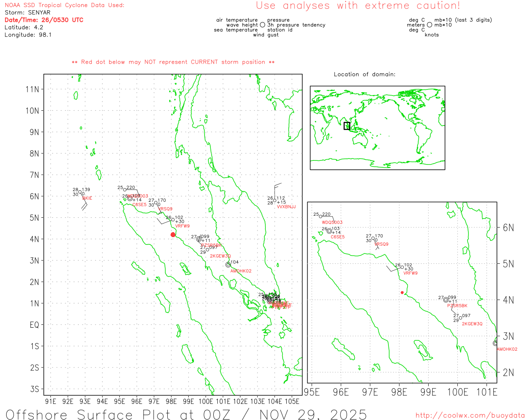Click the Date/Time 26/0530 UTC text
The height and width of the screenshot is (420, 525).
(x=44, y=20)
